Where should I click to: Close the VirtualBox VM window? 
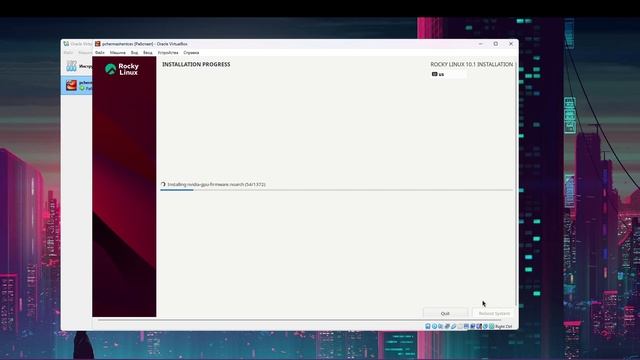[x=511, y=44]
